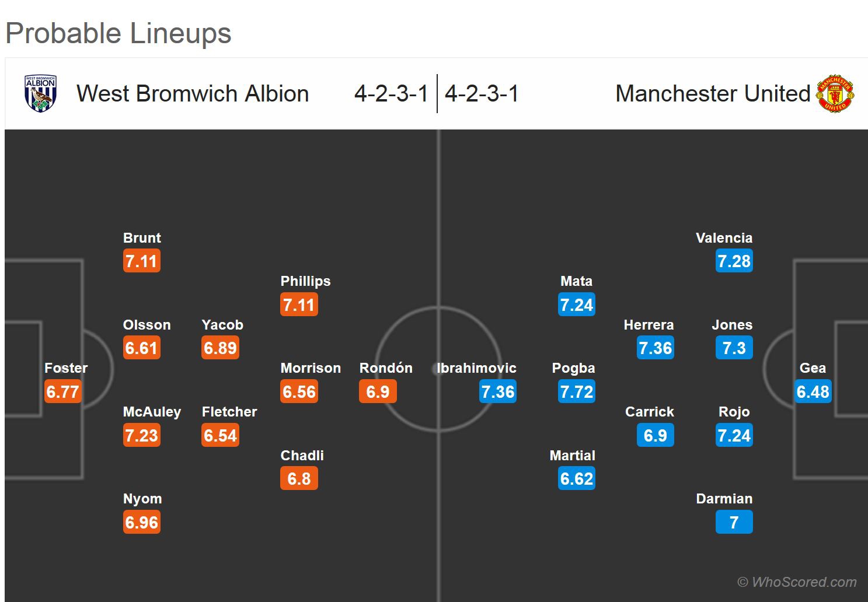Click the Probable Lineups heading
Screen dimensions: 868x602
pyautogui.click(x=118, y=33)
